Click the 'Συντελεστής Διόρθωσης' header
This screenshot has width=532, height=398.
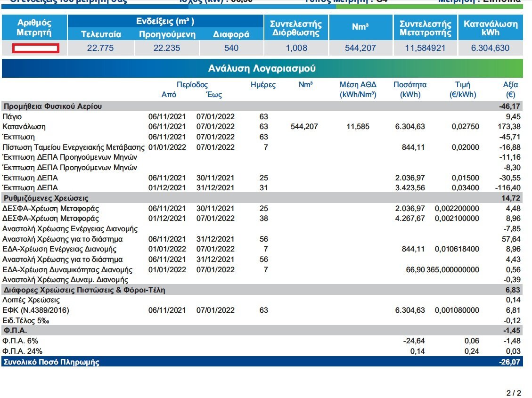tap(296, 28)
